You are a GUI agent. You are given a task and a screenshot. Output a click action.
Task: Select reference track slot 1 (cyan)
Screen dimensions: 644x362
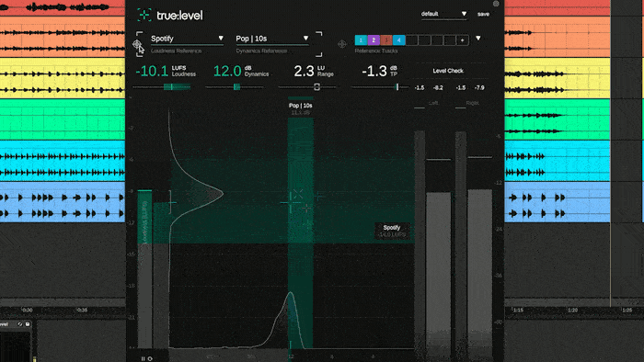(x=361, y=40)
